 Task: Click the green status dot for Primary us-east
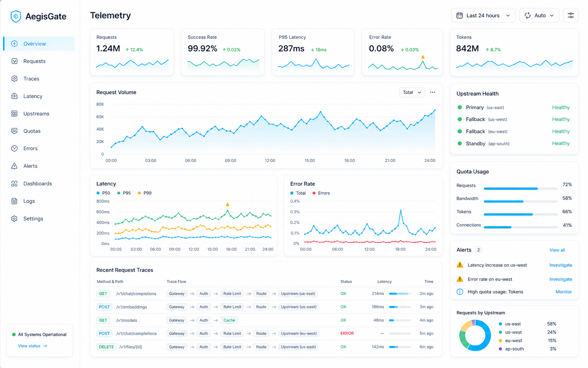click(460, 107)
